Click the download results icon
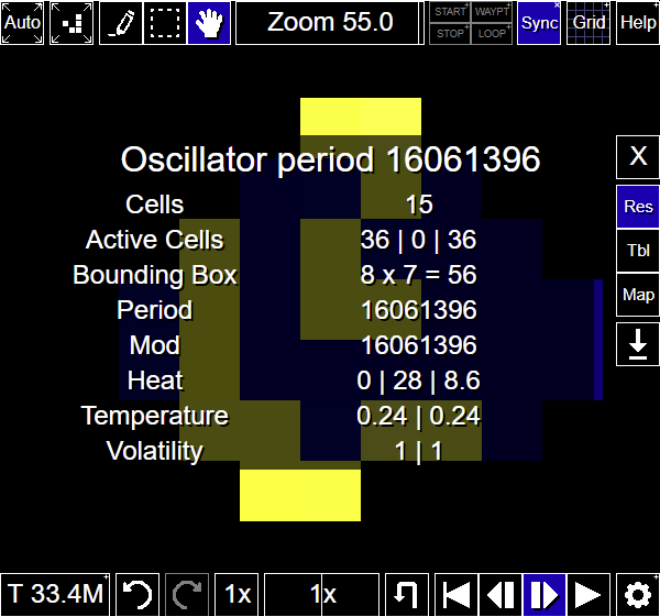Image resolution: width=660 pixels, height=616 pixels. click(638, 344)
